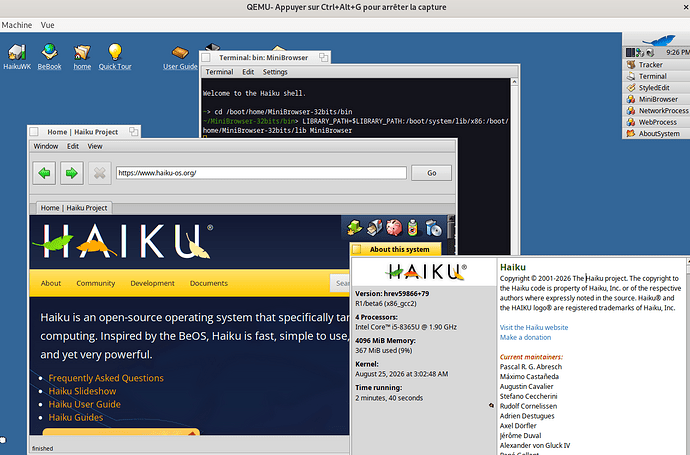
Task: Select Terminal in the Deskbar
Action: pos(656,76)
